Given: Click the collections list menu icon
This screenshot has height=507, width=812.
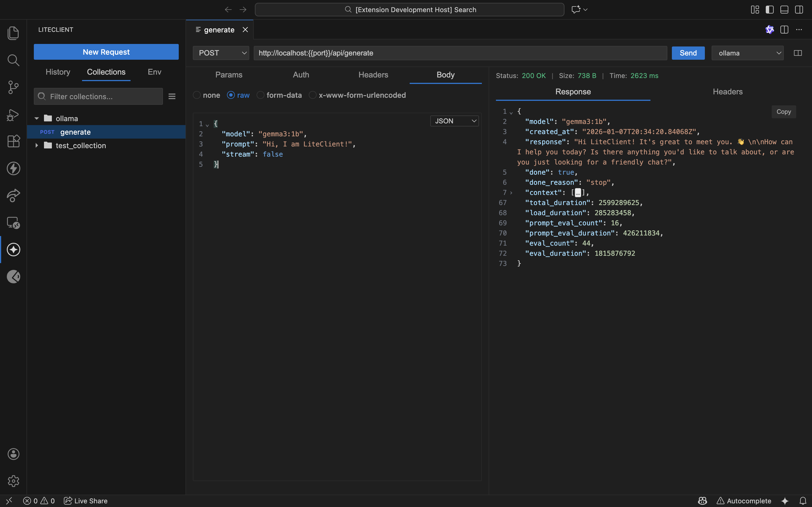Looking at the screenshot, I should click(x=172, y=97).
